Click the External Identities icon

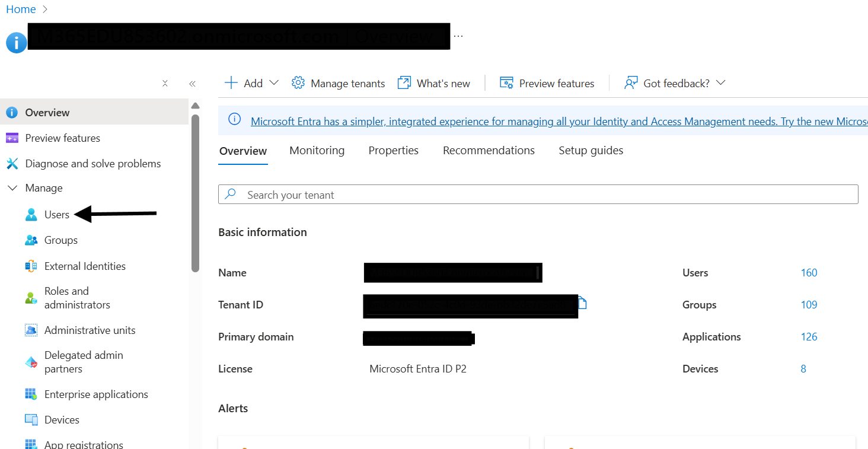[x=31, y=266]
